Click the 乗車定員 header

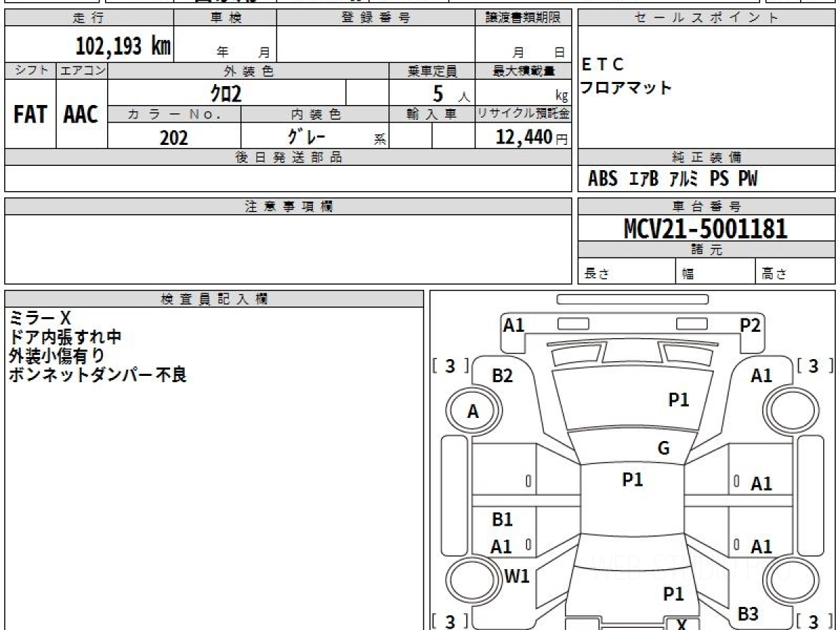[432, 71]
